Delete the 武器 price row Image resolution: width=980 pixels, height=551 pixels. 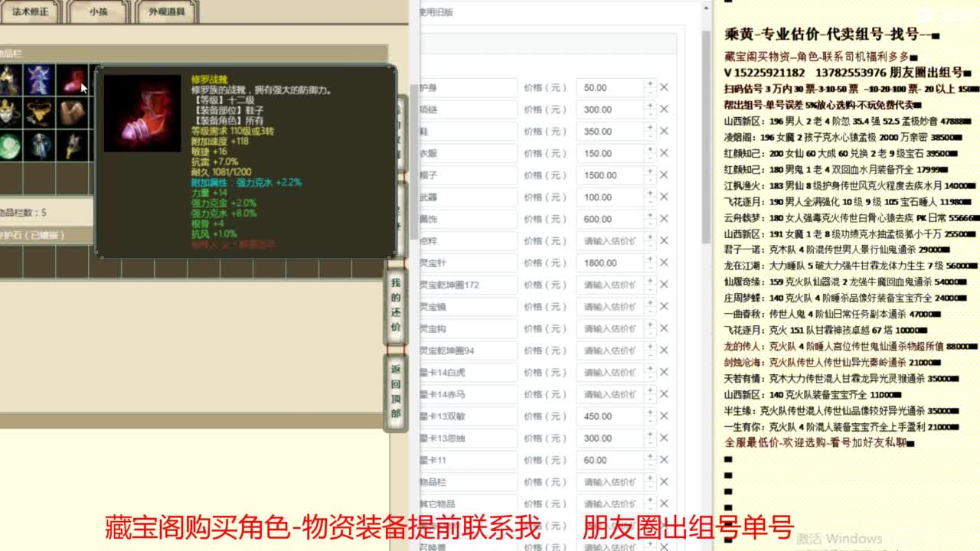point(664,197)
